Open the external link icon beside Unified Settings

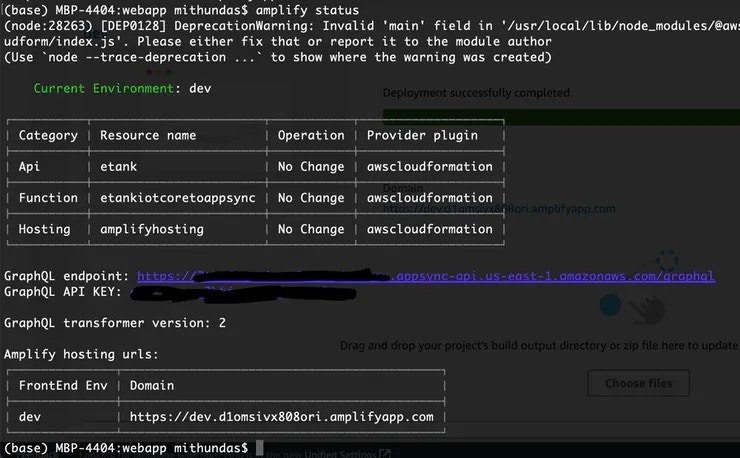pos(385,454)
